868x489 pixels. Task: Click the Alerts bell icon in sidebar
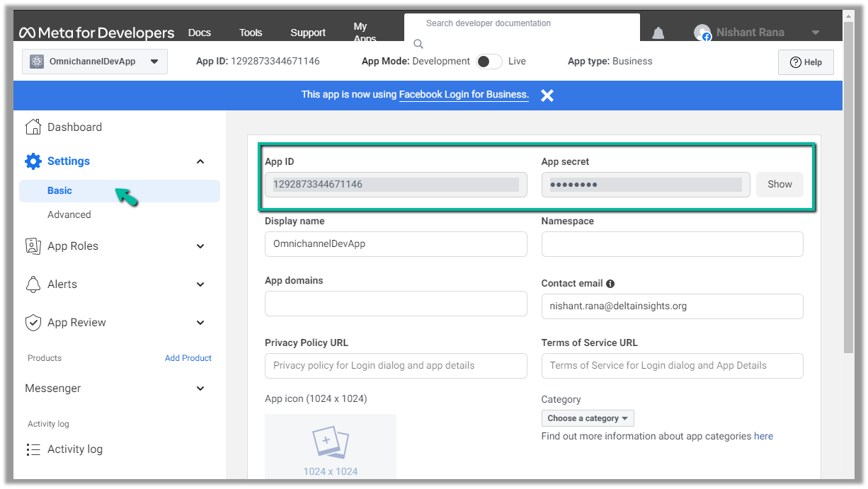(33, 284)
